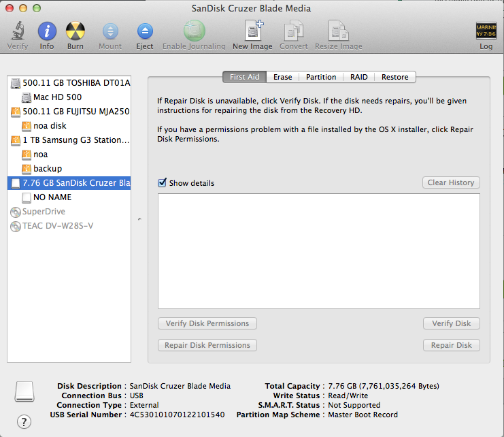
Task: Click the Connection Bus USB value
Action: tap(137, 396)
